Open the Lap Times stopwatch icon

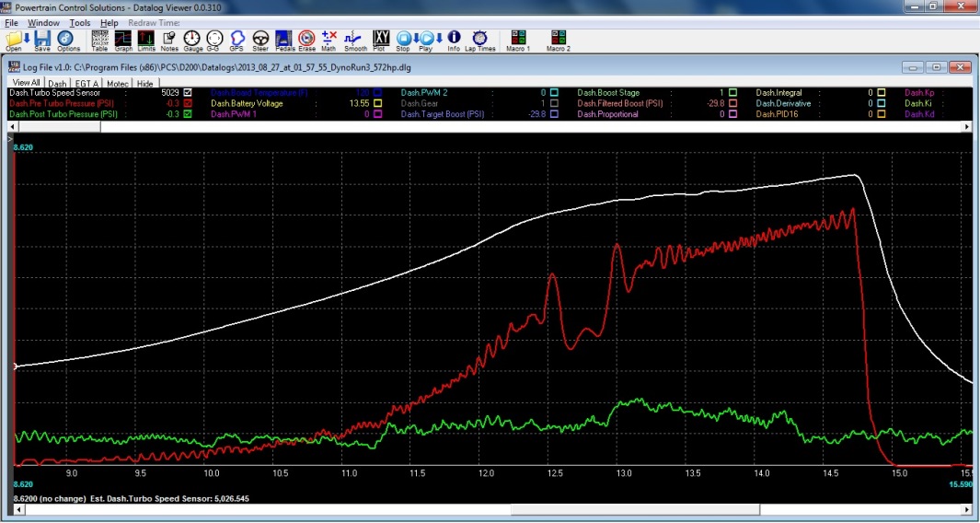click(479, 40)
